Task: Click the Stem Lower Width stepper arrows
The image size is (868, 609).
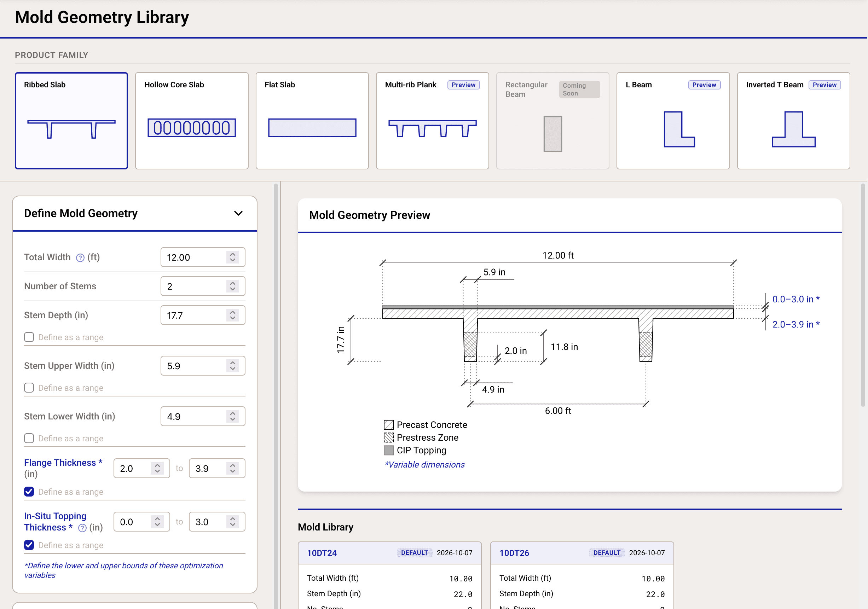Action: click(233, 416)
